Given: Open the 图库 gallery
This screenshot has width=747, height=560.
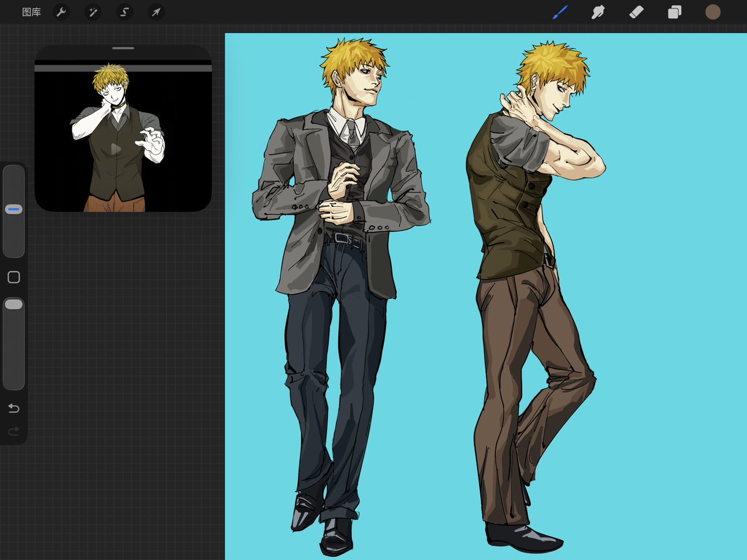Looking at the screenshot, I should click(x=31, y=12).
